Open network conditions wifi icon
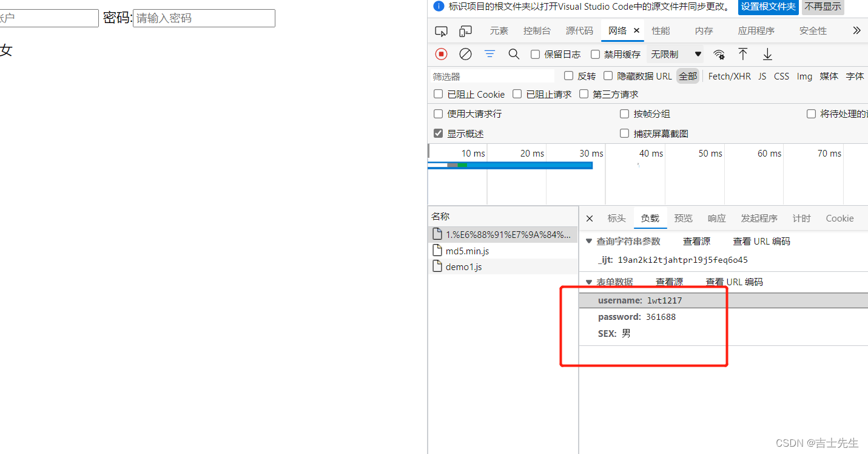Screen dimensions: 868x454 pos(719,54)
